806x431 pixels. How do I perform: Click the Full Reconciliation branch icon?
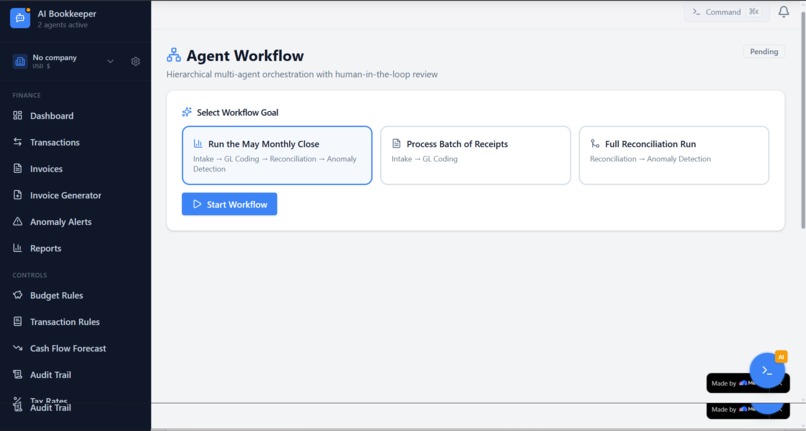(595, 143)
